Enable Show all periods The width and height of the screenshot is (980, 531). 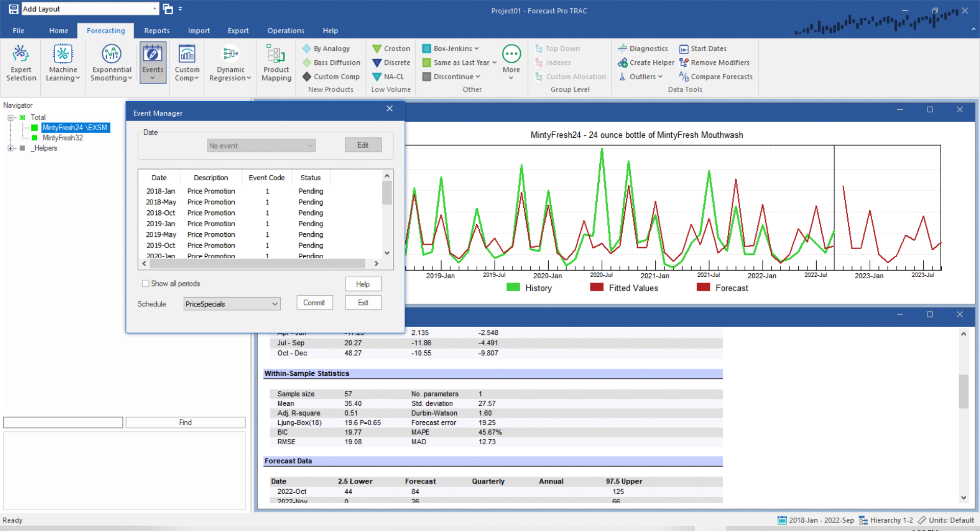point(146,283)
